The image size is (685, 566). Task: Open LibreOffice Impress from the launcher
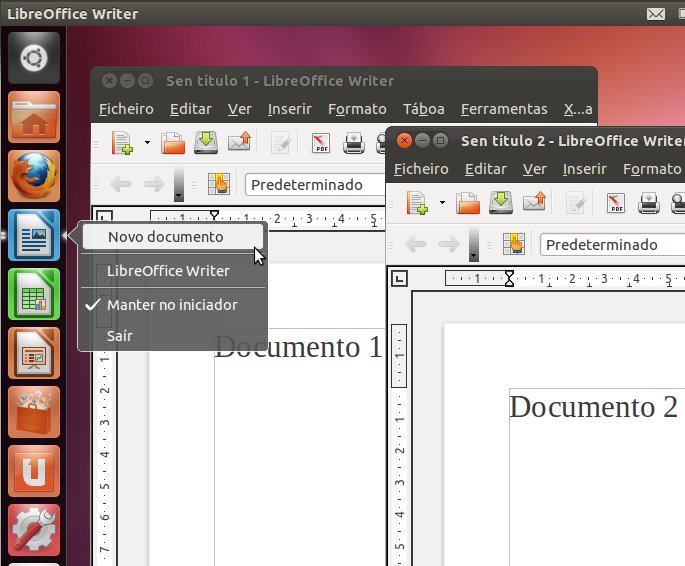(34, 353)
